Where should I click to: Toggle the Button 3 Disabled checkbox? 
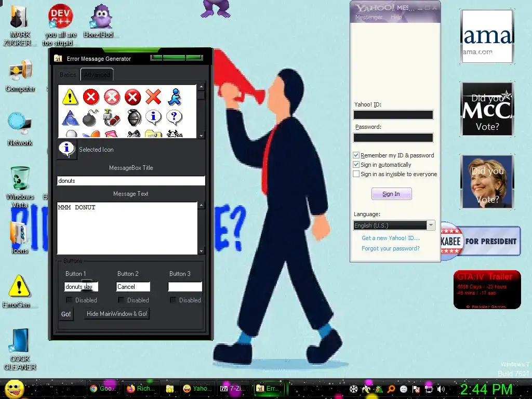click(173, 300)
